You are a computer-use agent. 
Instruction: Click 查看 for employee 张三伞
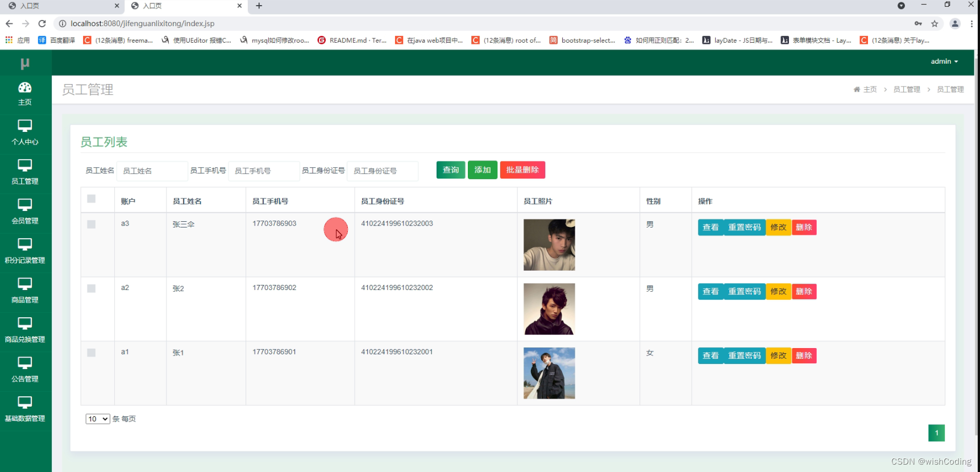711,227
